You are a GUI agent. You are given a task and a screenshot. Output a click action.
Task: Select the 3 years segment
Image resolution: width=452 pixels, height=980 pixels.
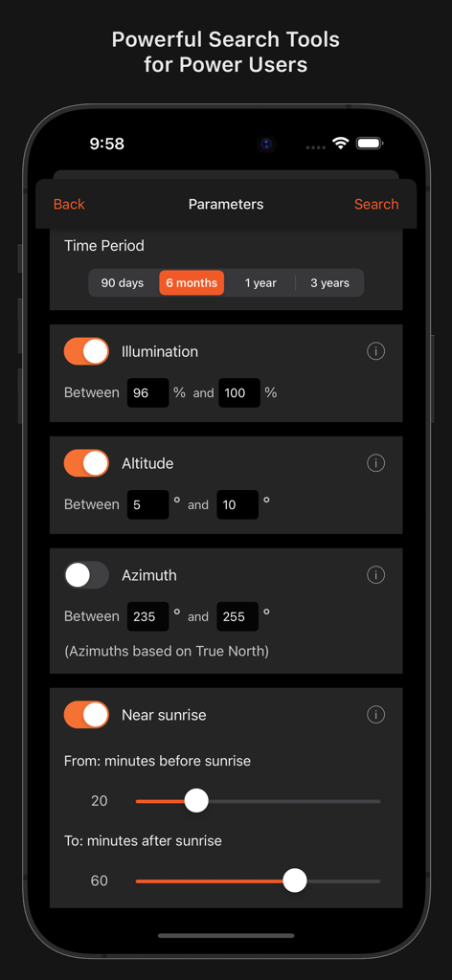pos(330,283)
